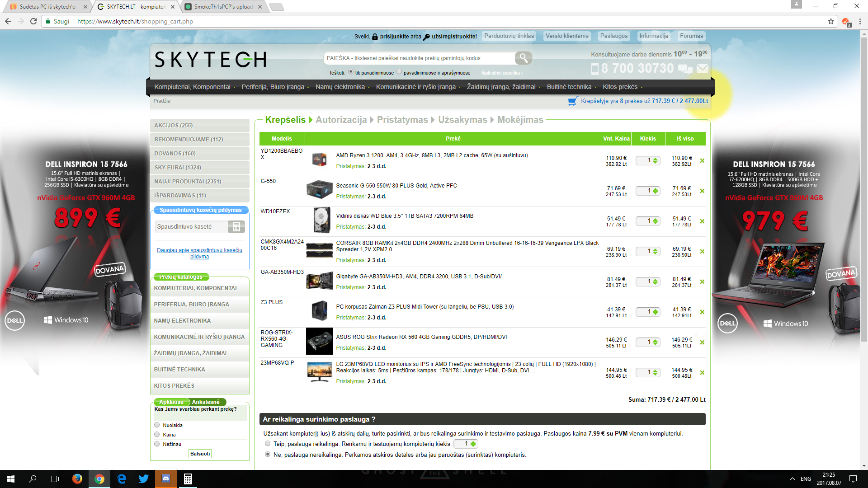Open the Windows Start menu
868x488 pixels.
pos(11,479)
